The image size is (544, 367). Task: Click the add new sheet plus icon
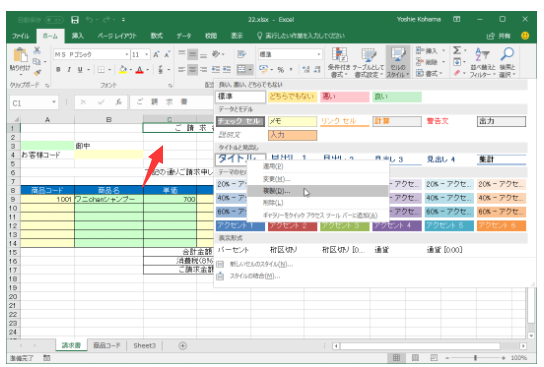182,345
